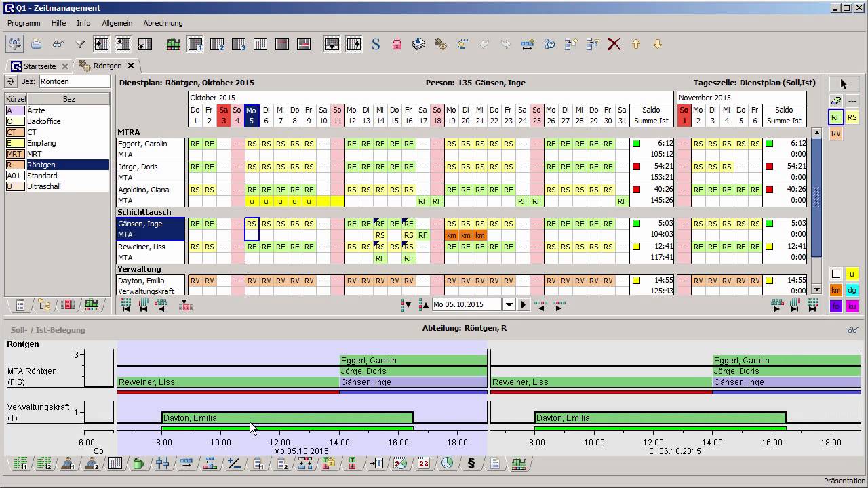The width and height of the screenshot is (868, 488).
Task: Select the eraser tool in right palette
Action: coord(836,100)
